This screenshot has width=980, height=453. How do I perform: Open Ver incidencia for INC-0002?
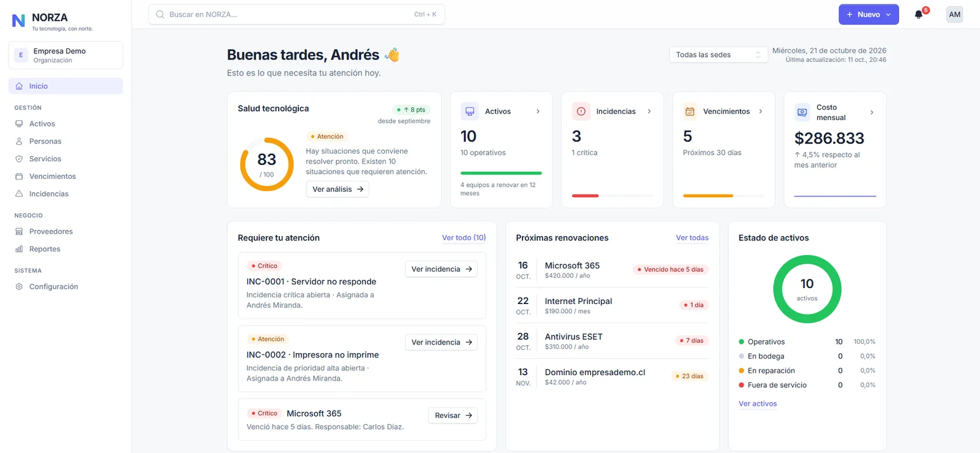(441, 342)
